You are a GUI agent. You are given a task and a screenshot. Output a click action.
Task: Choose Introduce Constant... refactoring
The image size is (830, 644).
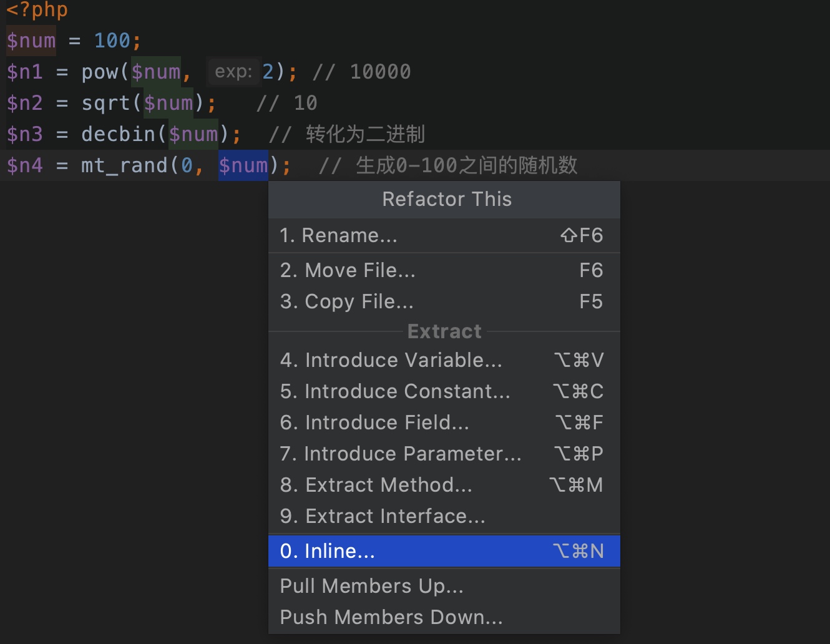(444, 391)
